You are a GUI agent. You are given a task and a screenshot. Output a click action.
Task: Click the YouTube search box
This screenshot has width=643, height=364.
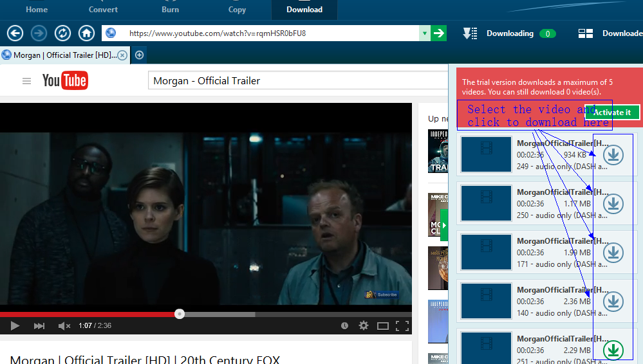tap(298, 81)
